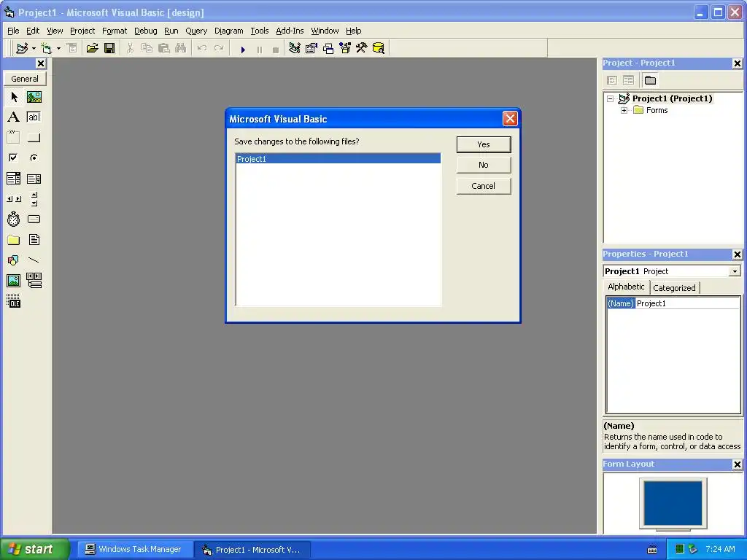Select the CheckBox control tool
Viewport: 747px width, 560px height.
click(x=14, y=157)
